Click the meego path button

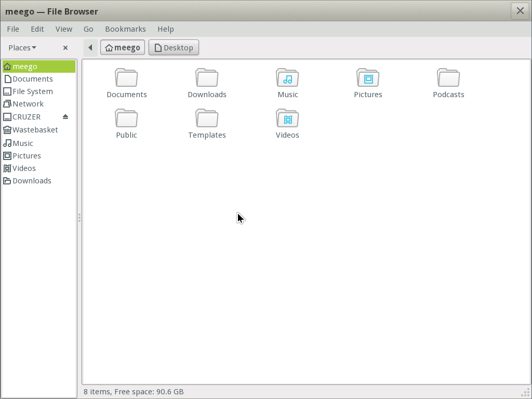122,47
